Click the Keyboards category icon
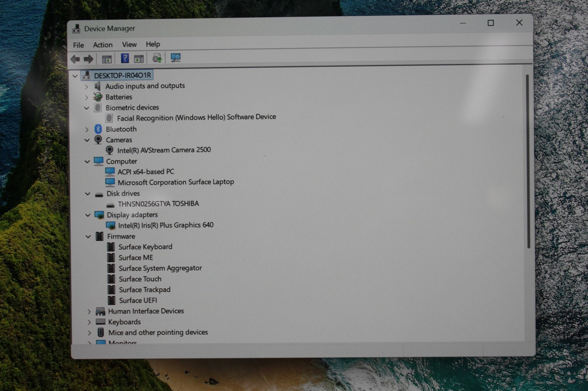The width and height of the screenshot is (588, 391). tap(100, 322)
